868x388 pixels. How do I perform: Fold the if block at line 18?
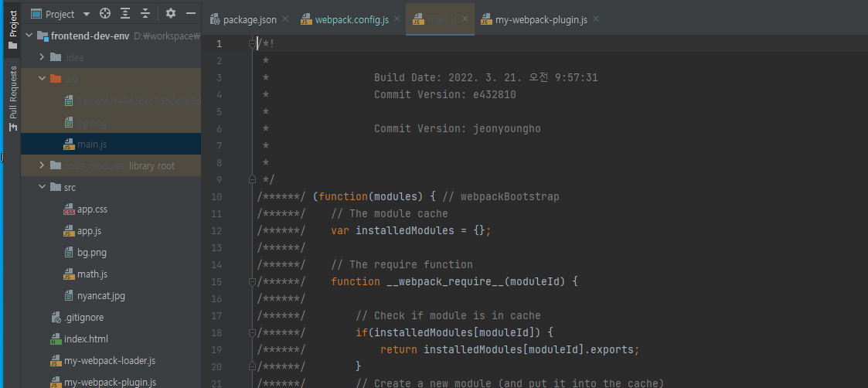253,332
